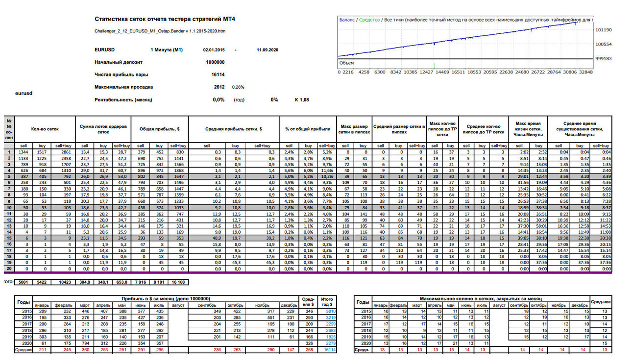Screen dimensions: 632x364
Task: Click the 'Начальный депозит' label
Action: (119, 62)
